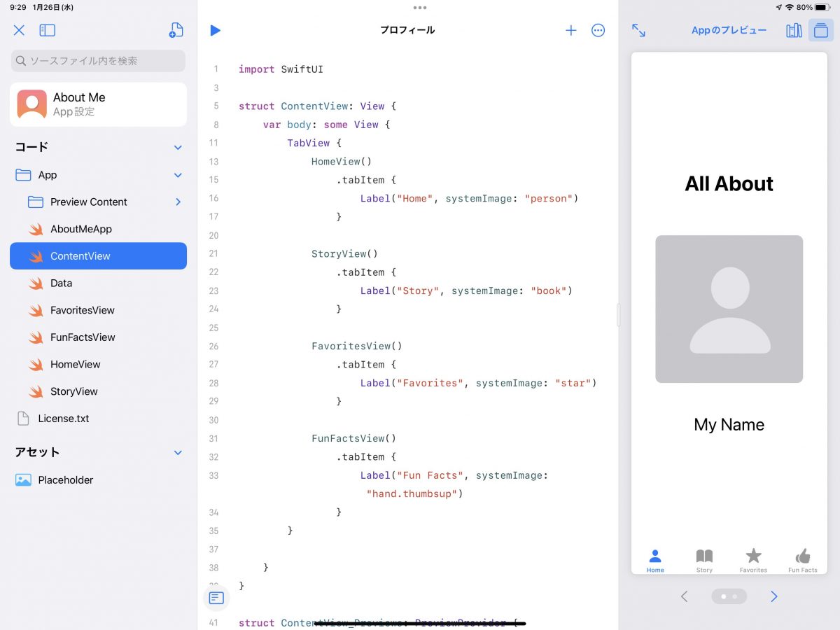Click the new file icon
This screenshot has height=630, width=840.
click(176, 30)
